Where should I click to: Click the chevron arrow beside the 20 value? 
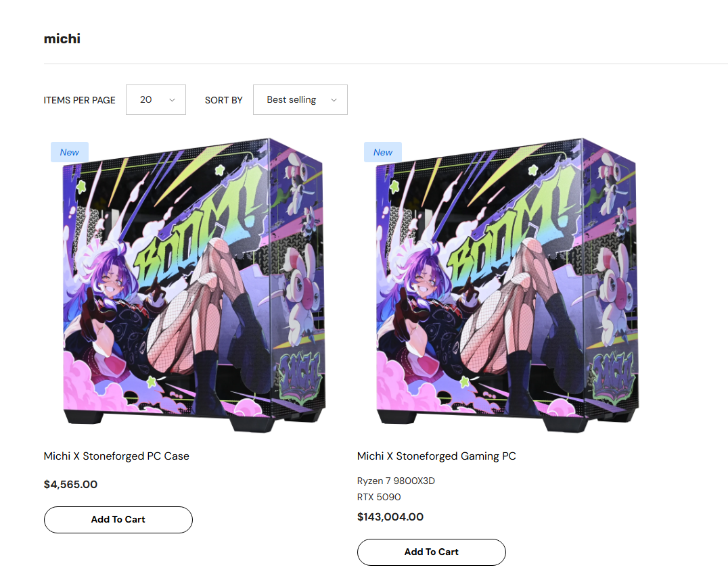[172, 100]
